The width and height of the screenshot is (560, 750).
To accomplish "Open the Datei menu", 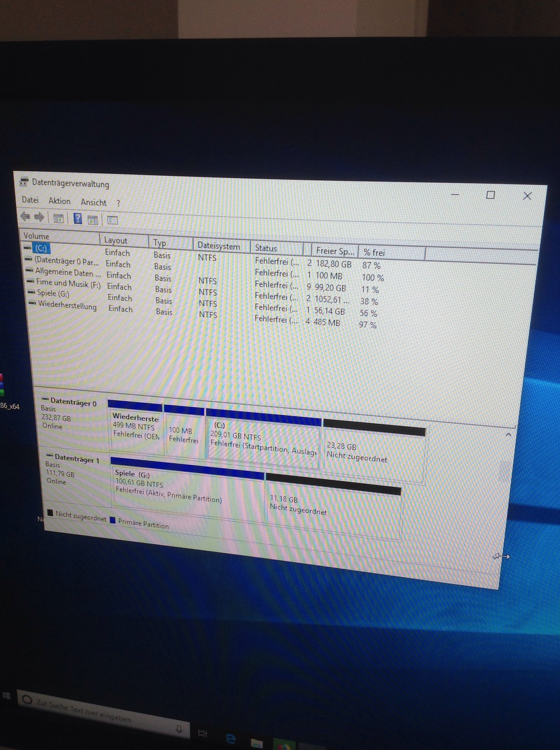I will [30, 200].
